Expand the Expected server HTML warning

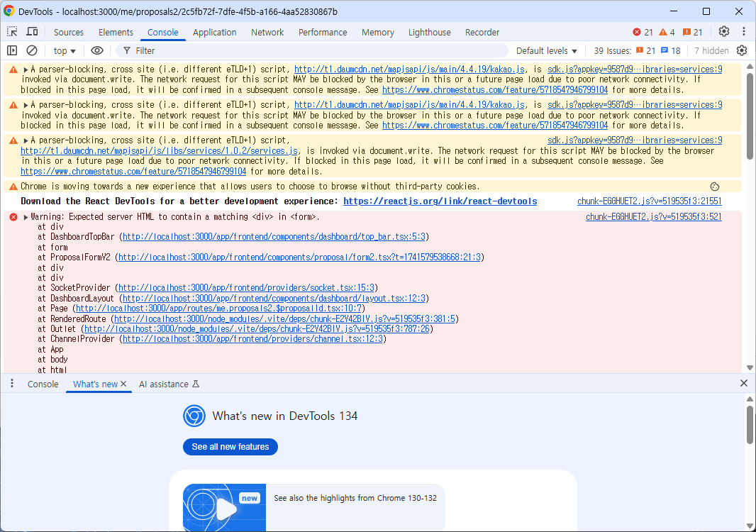coord(26,217)
